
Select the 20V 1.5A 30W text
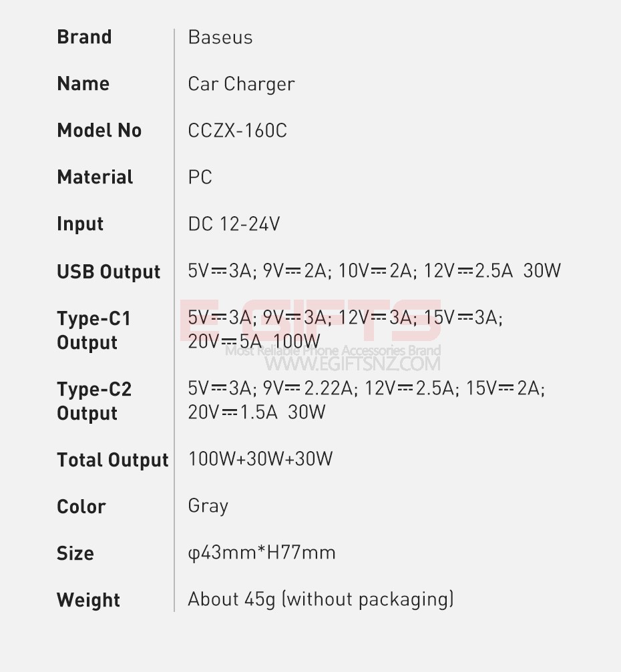pyautogui.click(x=256, y=412)
